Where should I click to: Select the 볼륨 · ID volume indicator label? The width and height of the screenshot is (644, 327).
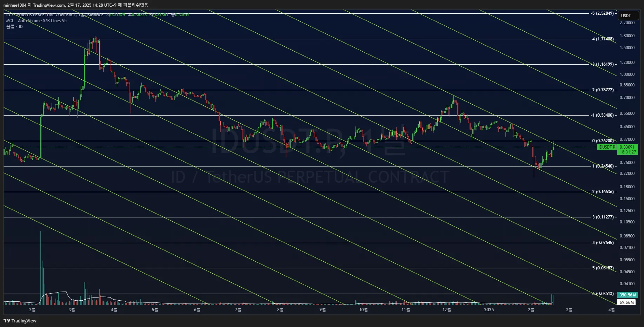(x=14, y=27)
